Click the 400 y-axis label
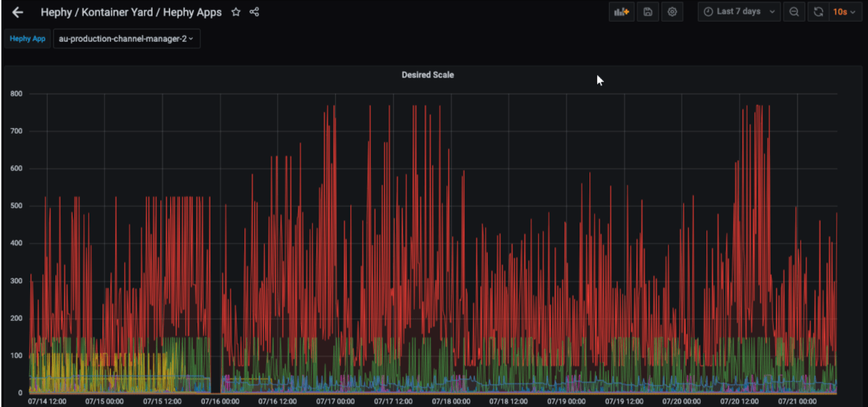Viewport: 868px width, 407px height. point(16,243)
